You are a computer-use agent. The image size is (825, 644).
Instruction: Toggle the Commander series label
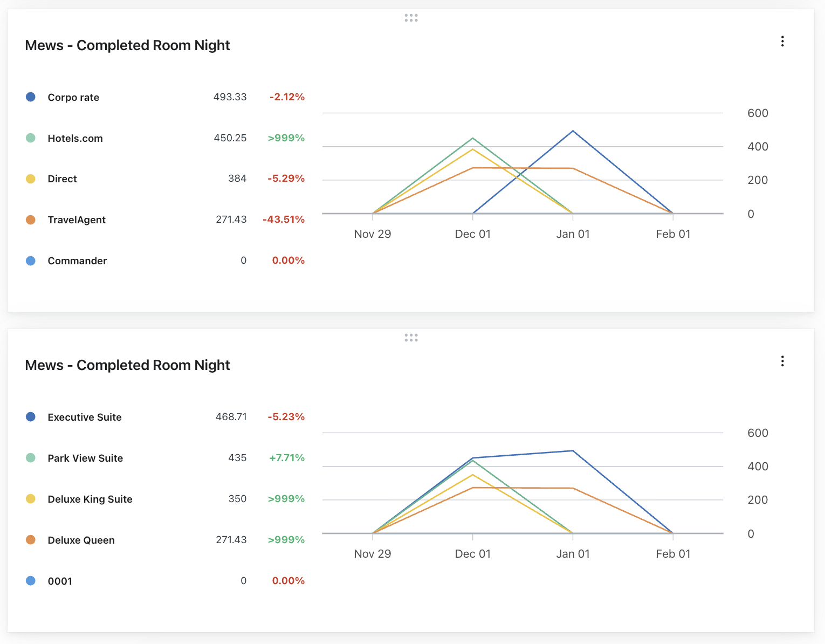[x=77, y=261]
